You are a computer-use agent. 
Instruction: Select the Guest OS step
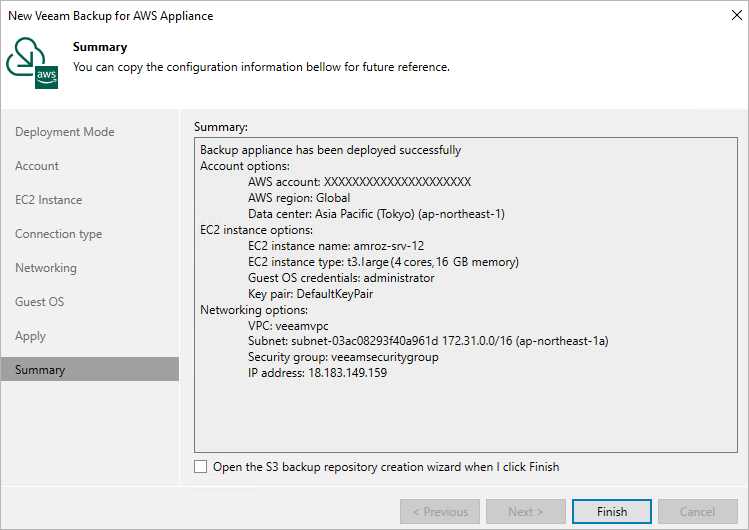click(x=39, y=302)
